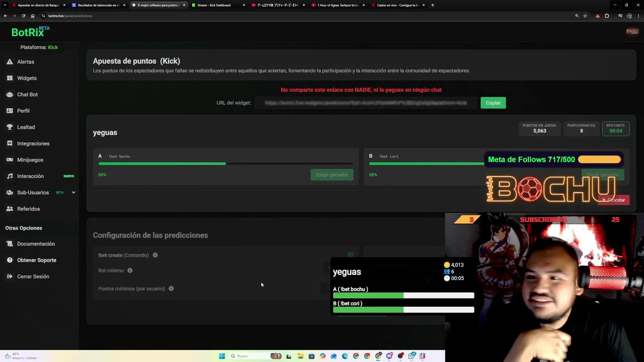The height and width of the screenshot is (362, 644).
Task: Go to Chat Bot settings
Action: click(27, 95)
